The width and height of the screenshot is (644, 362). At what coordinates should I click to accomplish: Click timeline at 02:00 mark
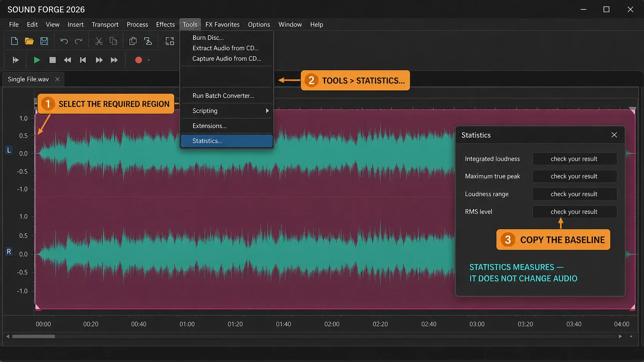pos(332,324)
